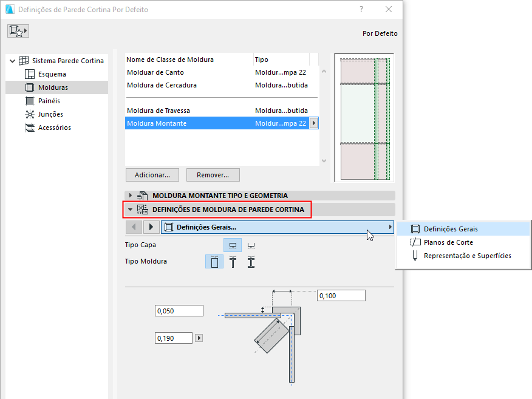The image size is (532, 399).
Task: Collapse Definições de Moldura de Parede Cortina
Action: point(131,210)
